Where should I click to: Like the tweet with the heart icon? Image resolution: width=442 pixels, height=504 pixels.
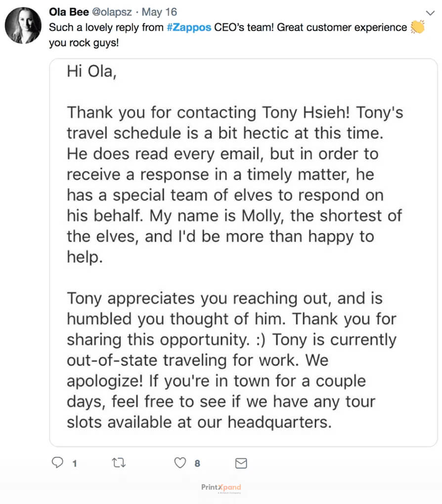180,462
